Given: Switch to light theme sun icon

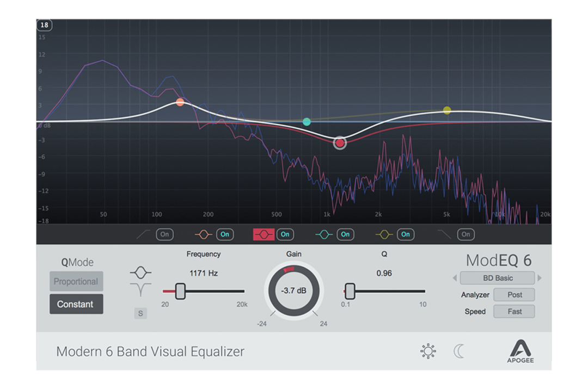Looking at the screenshot, I should tap(428, 351).
